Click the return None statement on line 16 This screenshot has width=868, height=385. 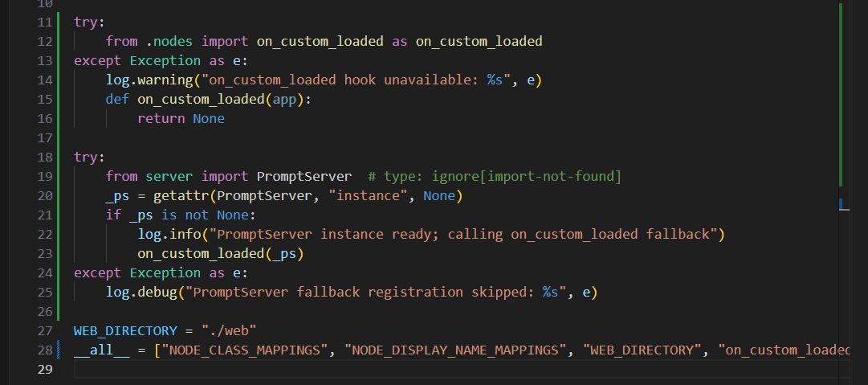(181, 118)
